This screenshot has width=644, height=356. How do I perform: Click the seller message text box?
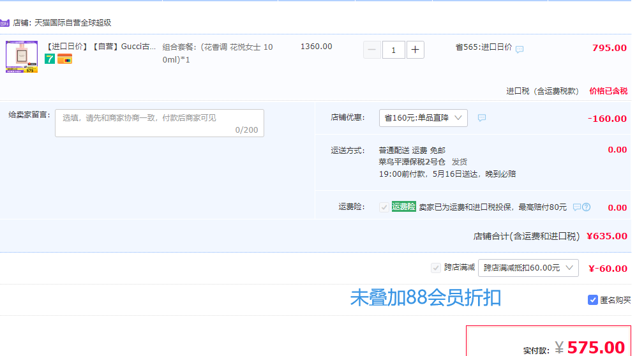point(160,122)
